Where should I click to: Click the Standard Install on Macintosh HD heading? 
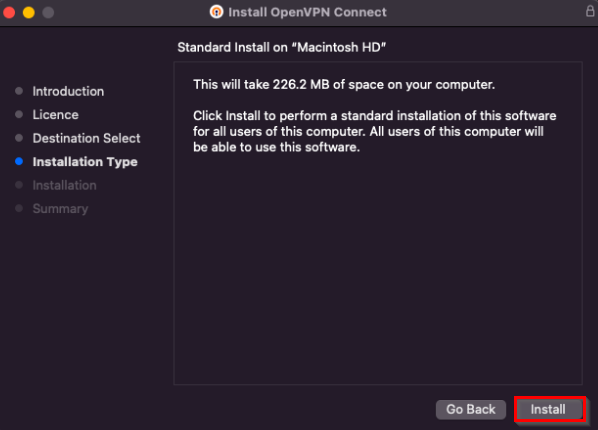coord(282,47)
